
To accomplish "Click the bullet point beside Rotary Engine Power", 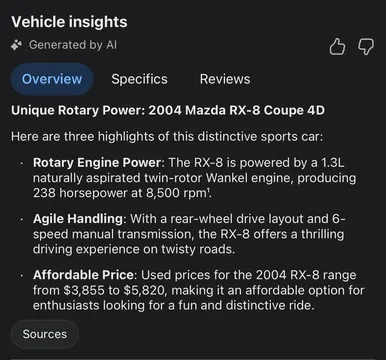I will pyautogui.click(x=22, y=163).
